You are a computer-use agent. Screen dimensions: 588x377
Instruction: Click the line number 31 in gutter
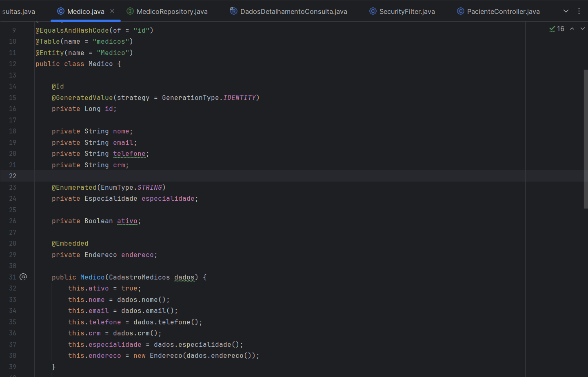pos(13,277)
